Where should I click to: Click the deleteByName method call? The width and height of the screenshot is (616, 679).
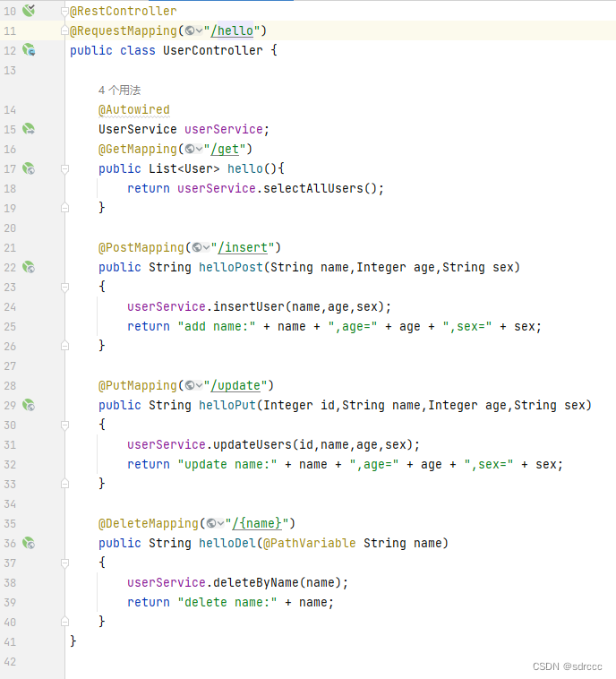[256, 582]
